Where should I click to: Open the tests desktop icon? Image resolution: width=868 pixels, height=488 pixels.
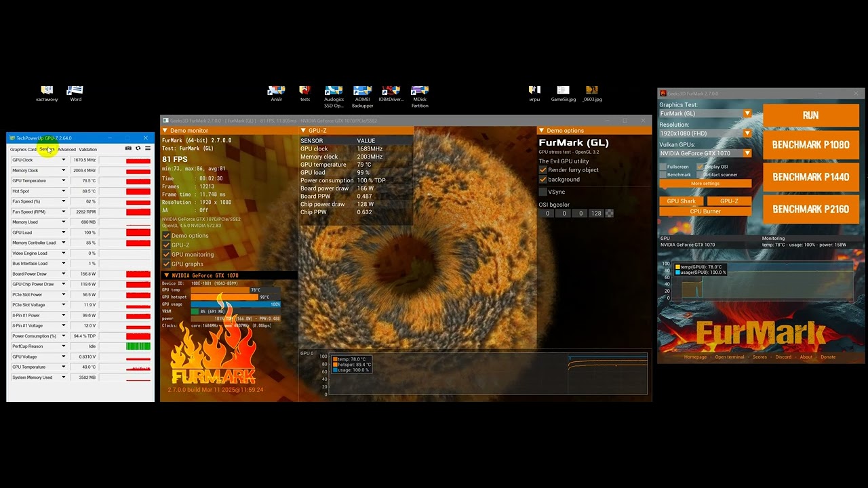point(305,94)
